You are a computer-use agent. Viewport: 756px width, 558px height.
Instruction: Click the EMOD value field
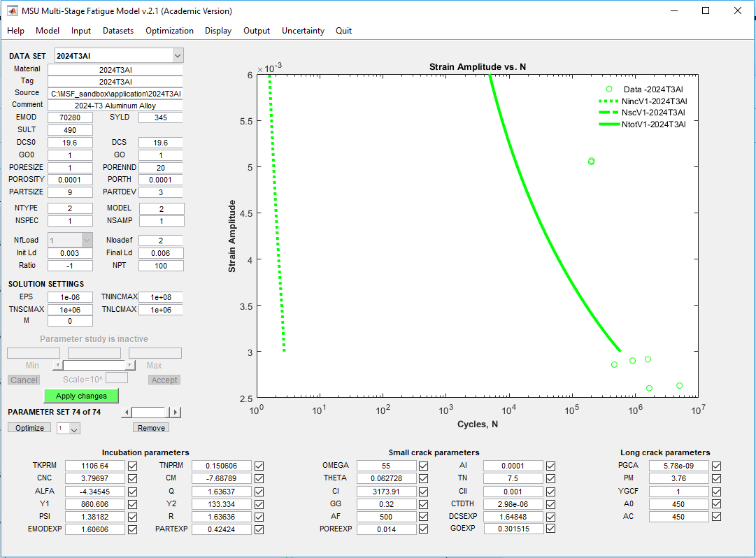[x=70, y=117]
